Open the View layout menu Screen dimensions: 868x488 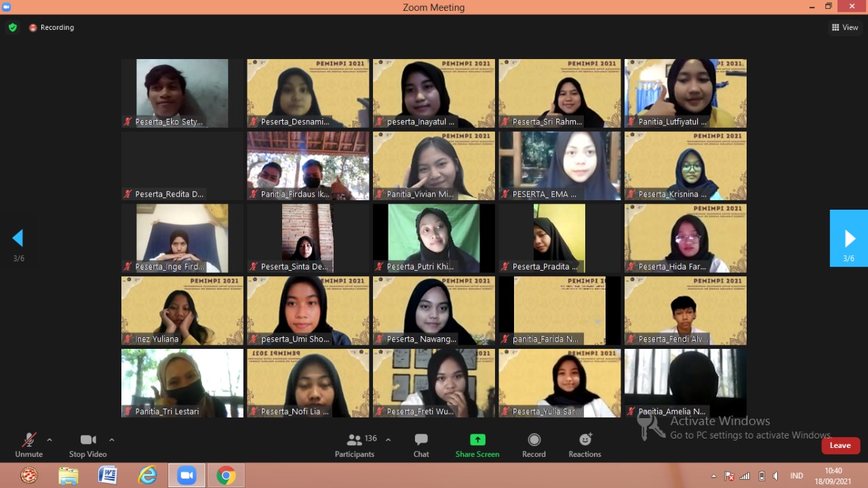(845, 28)
